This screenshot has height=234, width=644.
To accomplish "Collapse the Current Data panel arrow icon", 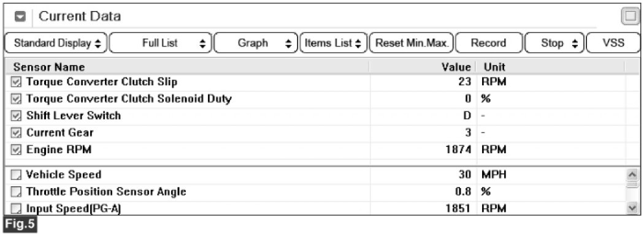I will pyautogui.click(x=20, y=17).
